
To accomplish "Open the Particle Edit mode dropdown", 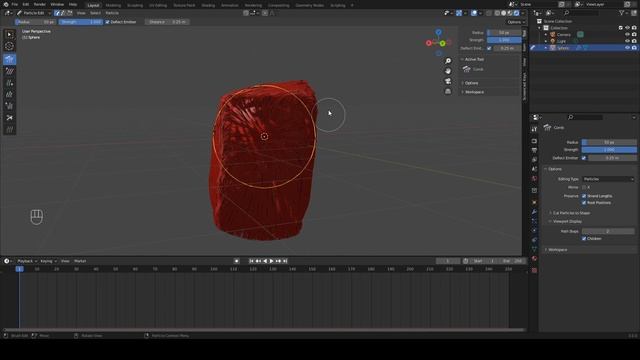I will (x=33, y=13).
